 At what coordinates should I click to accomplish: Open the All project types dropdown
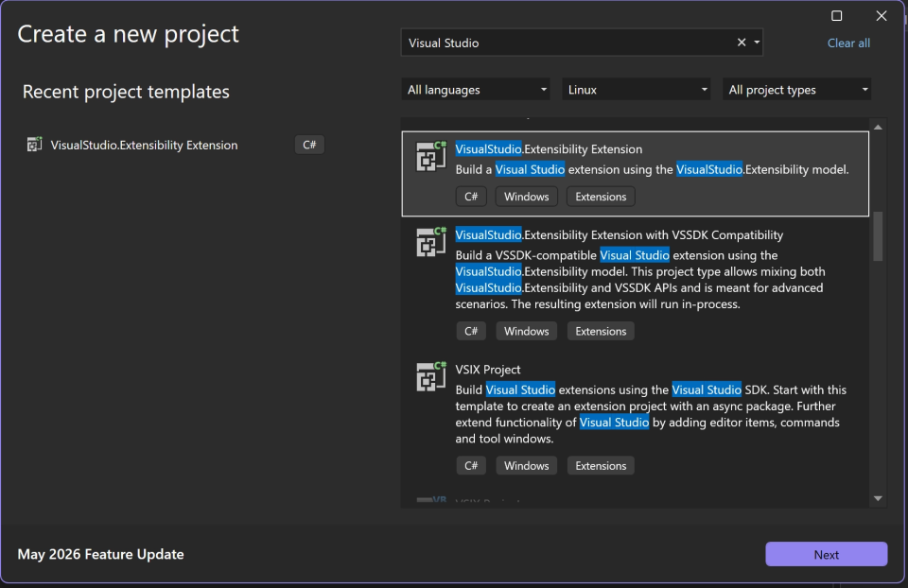click(x=796, y=90)
